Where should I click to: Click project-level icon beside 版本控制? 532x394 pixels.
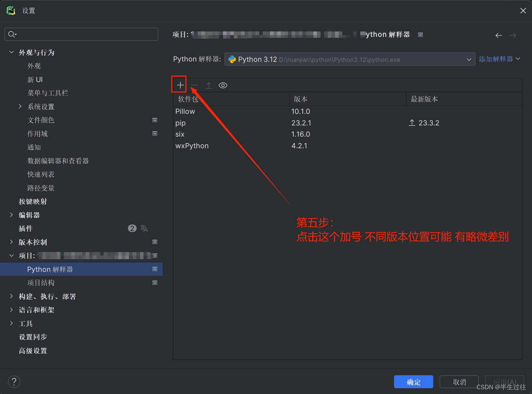coord(155,242)
